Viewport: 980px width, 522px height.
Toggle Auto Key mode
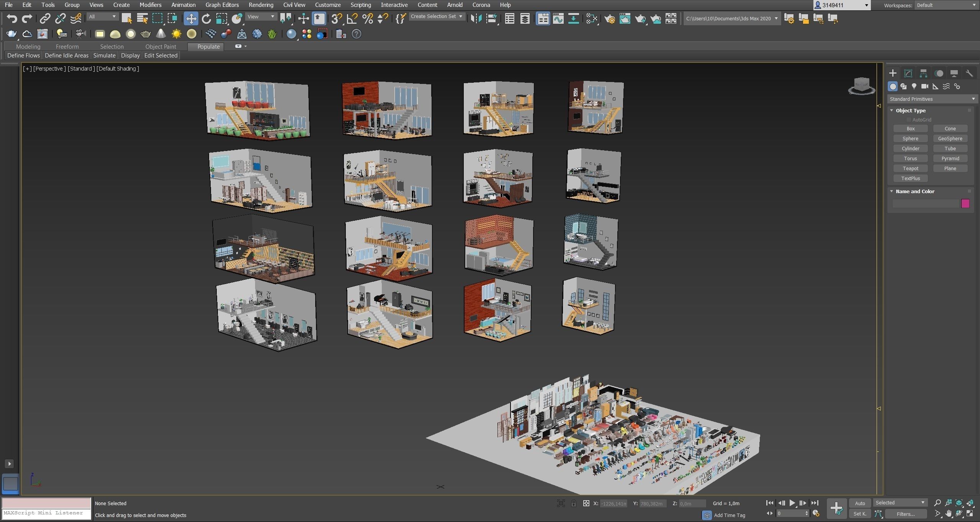[x=860, y=503]
